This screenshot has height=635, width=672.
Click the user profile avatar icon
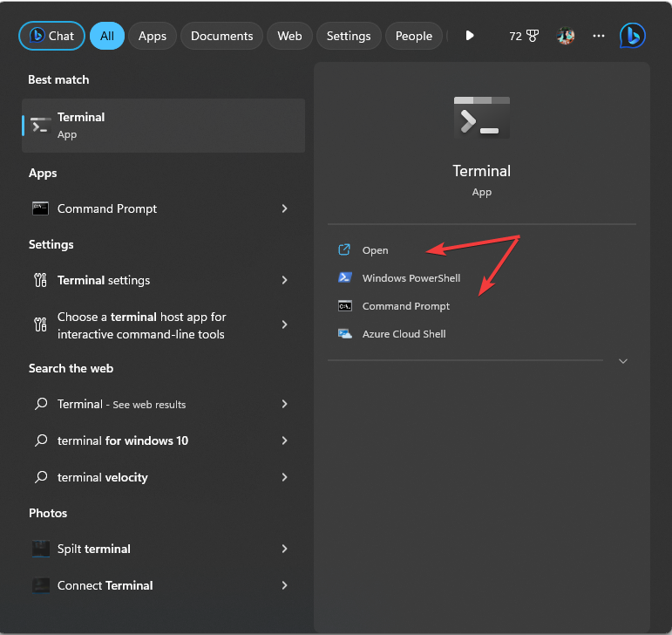[x=566, y=36]
